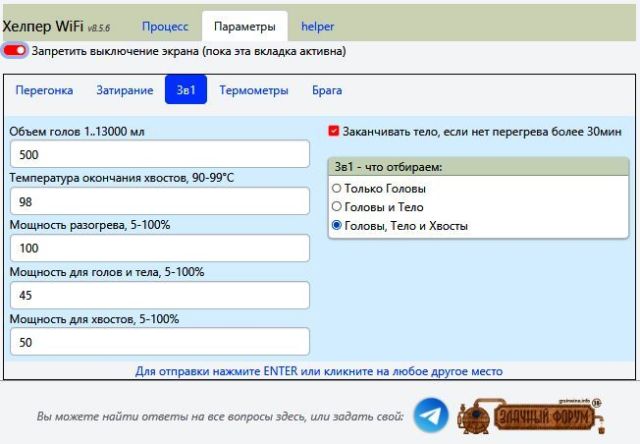Uncheck Заканчивать тело overheat checkbox
640x444 pixels.
pos(334,131)
